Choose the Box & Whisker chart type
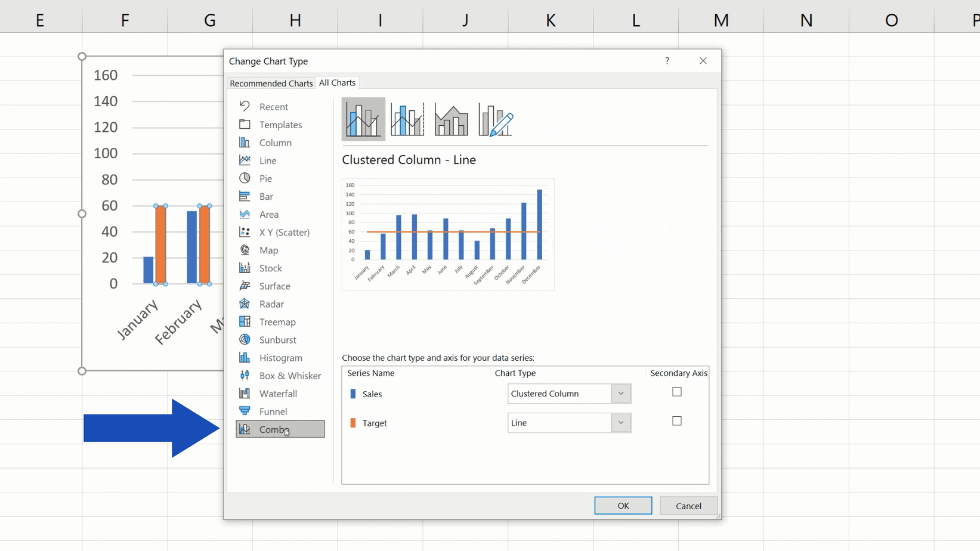This screenshot has width=980, height=551. pos(290,375)
